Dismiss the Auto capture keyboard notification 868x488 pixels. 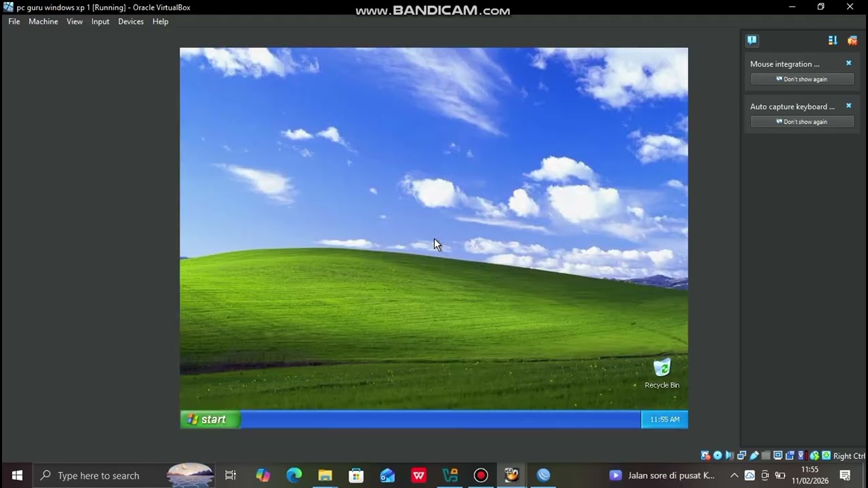[x=848, y=106]
